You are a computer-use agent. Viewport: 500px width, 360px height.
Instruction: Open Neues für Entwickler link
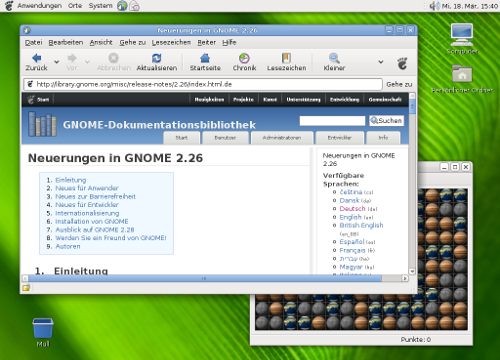tap(87, 205)
